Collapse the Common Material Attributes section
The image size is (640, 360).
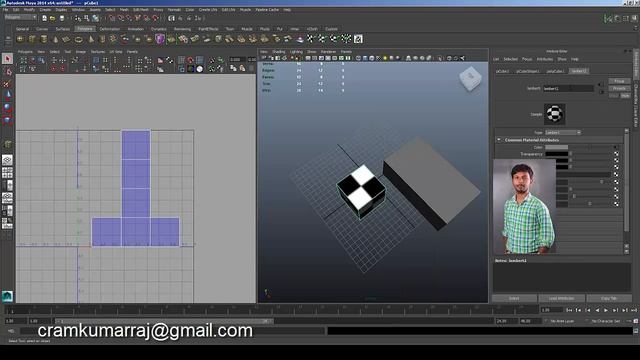498,140
